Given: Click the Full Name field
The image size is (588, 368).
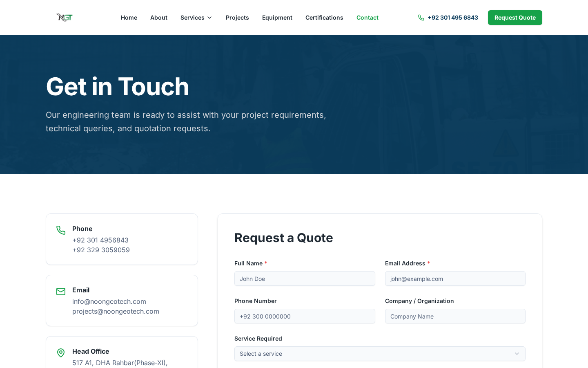Looking at the screenshot, I should [x=305, y=278].
